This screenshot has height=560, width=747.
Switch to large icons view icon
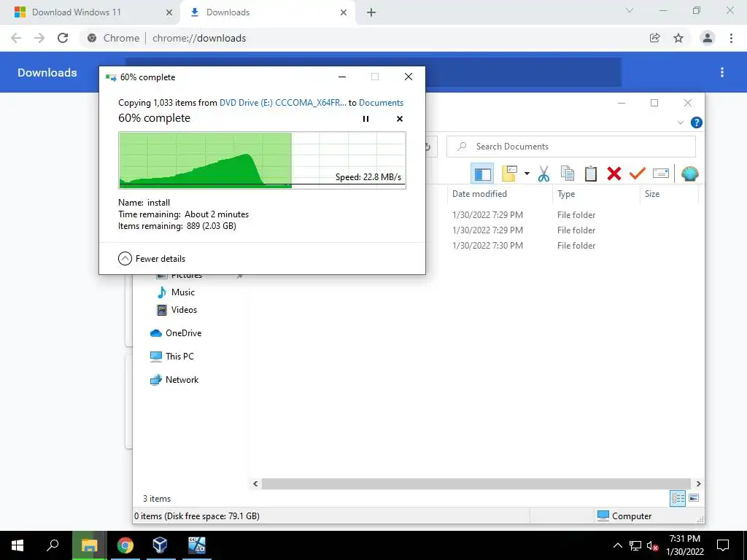(694, 498)
